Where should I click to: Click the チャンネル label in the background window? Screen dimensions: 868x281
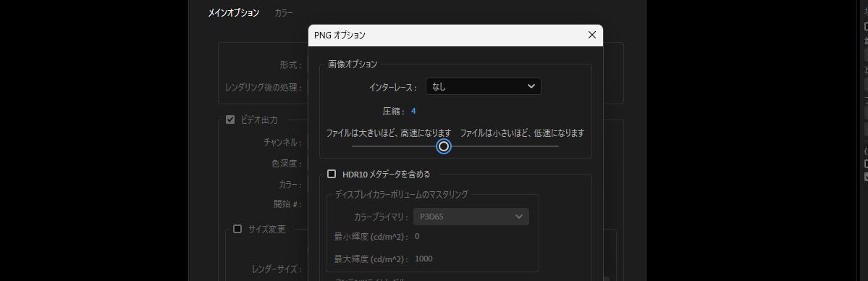point(283,143)
